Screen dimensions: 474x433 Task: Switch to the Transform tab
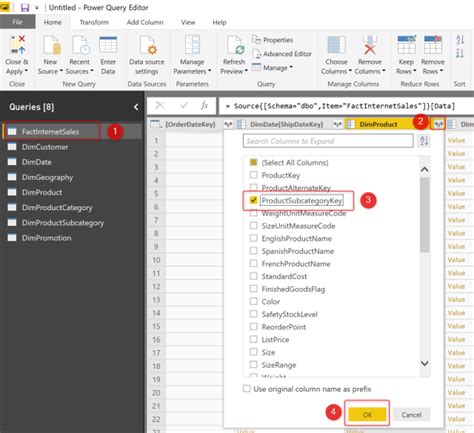coord(94,22)
